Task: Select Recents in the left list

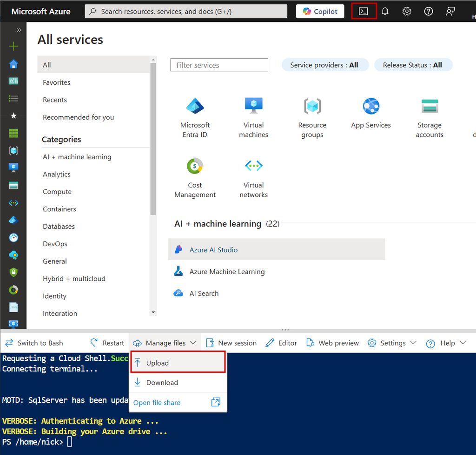Action: tap(55, 100)
